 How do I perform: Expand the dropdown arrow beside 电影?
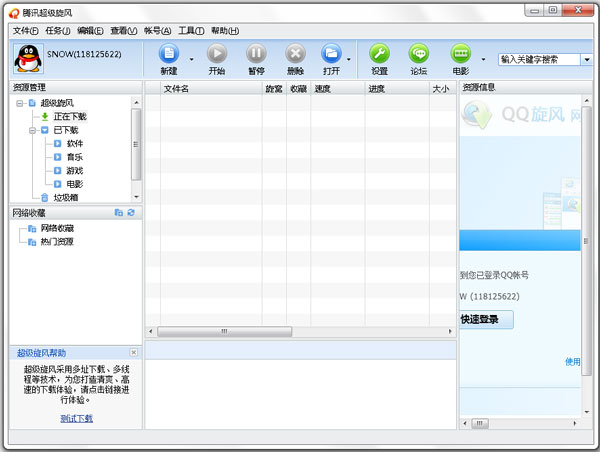(x=483, y=59)
